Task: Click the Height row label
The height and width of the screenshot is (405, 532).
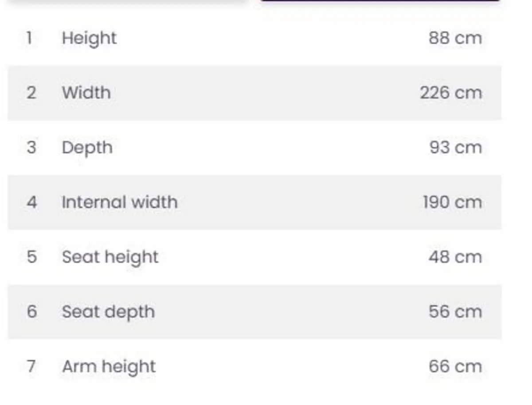Action: point(89,39)
